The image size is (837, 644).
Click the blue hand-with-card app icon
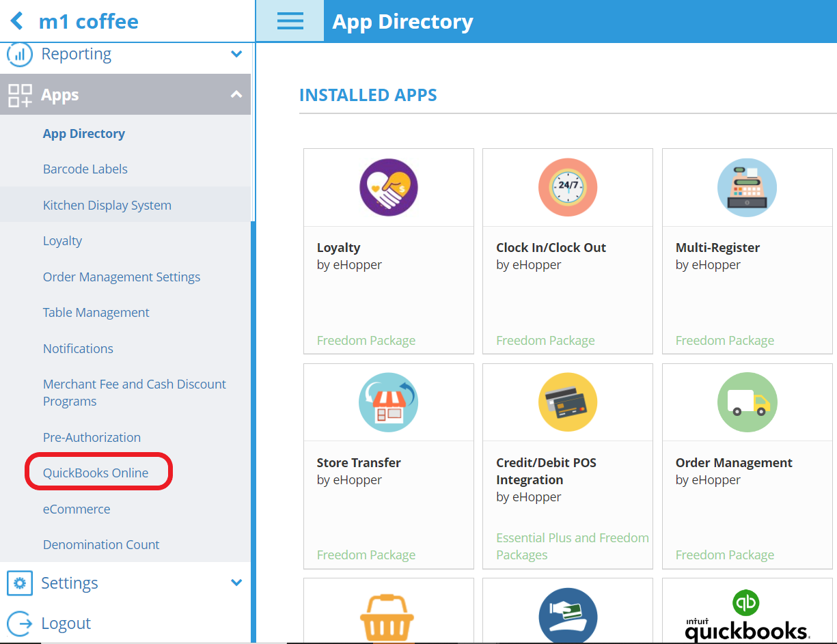pyautogui.click(x=568, y=616)
